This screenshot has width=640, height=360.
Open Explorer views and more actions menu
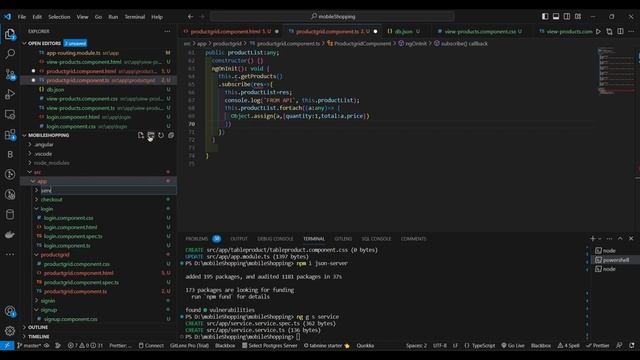click(x=167, y=31)
